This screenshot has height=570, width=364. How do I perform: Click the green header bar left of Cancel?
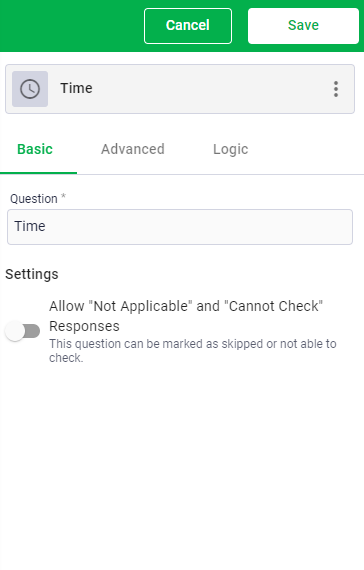tap(72, 26)
